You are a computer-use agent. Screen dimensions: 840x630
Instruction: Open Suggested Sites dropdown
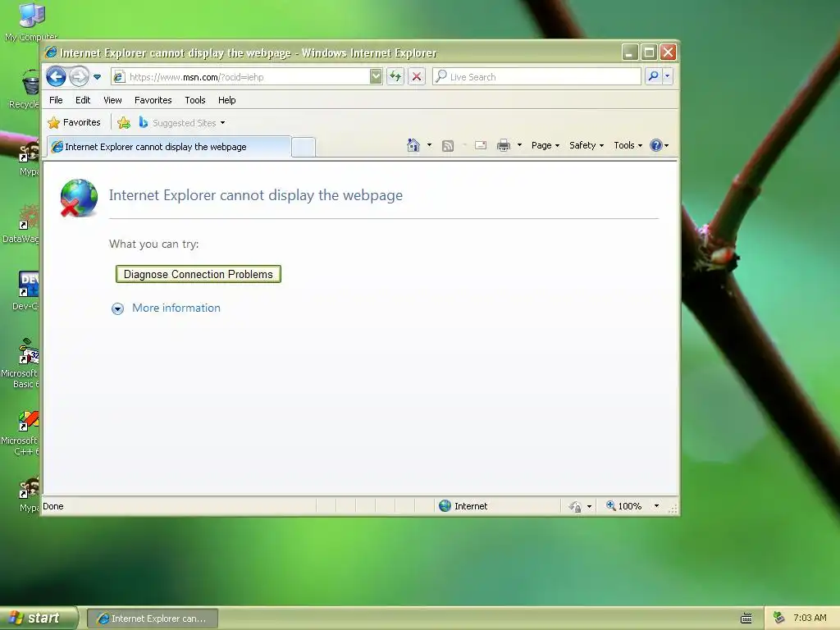(x=182, y=123)
